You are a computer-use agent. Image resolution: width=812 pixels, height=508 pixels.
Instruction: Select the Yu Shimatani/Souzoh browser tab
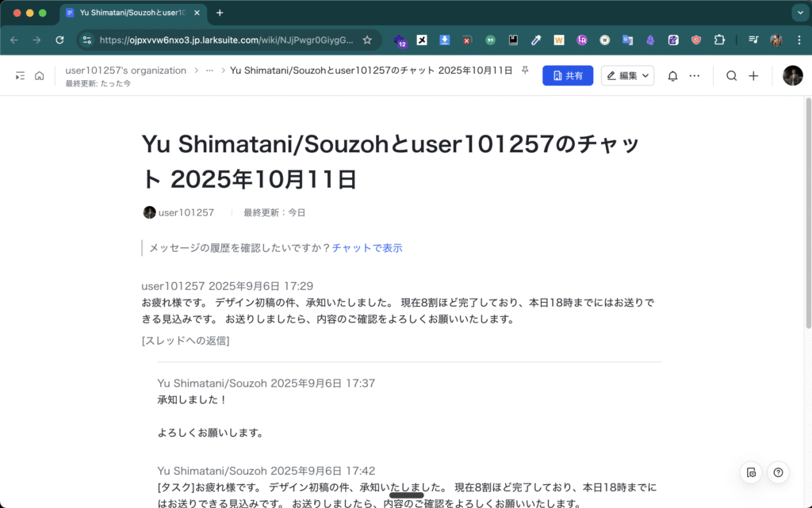click(x=131, y=13)
